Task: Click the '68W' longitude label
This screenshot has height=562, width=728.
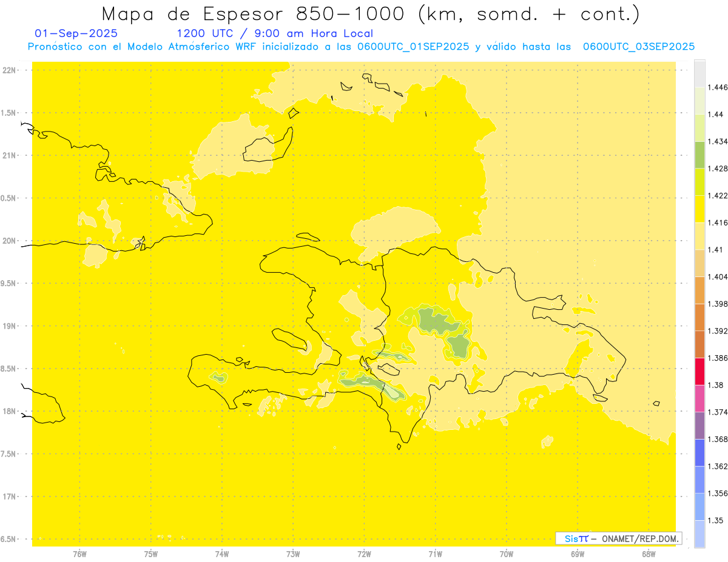Action: click(x=649, y=554)
